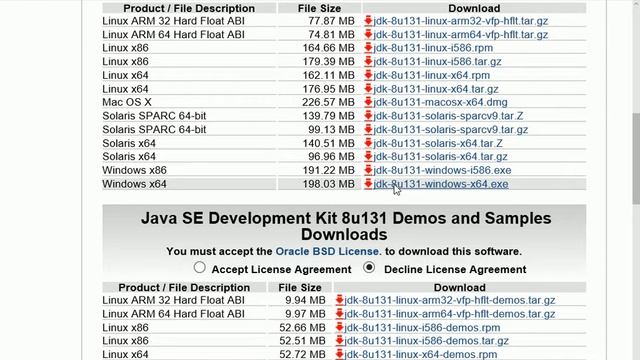This screenshot has height=360, width=640.
Task: Click download arrow for linux-arm32-vfp-hflt-demos.tar.gz
Action: click(x=339, y=300)
